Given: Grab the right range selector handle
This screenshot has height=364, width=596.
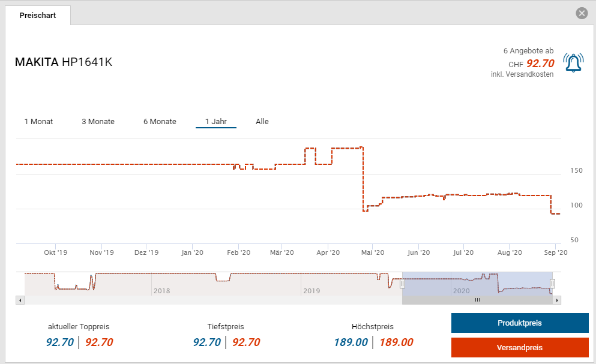Looking at the screenshot, I should click(x=552, y=284).
